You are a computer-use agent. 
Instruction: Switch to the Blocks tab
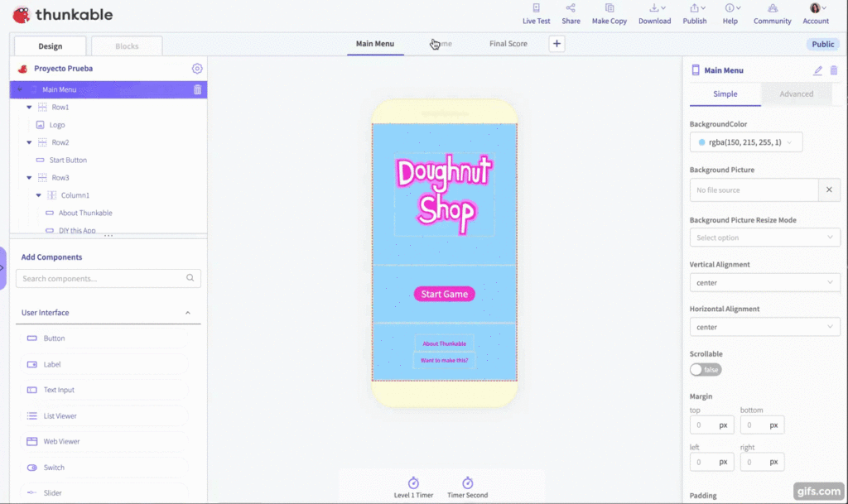click(126, 46)
